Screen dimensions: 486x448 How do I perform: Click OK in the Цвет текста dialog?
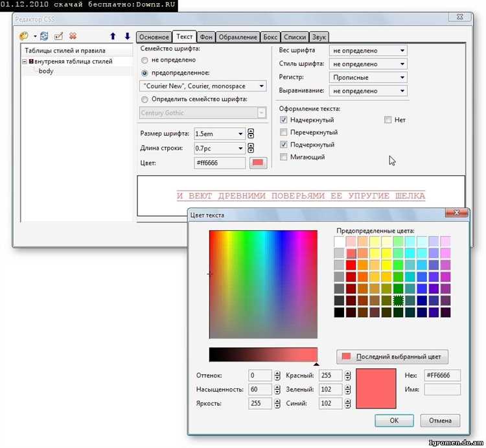click(x=394, y=421)
